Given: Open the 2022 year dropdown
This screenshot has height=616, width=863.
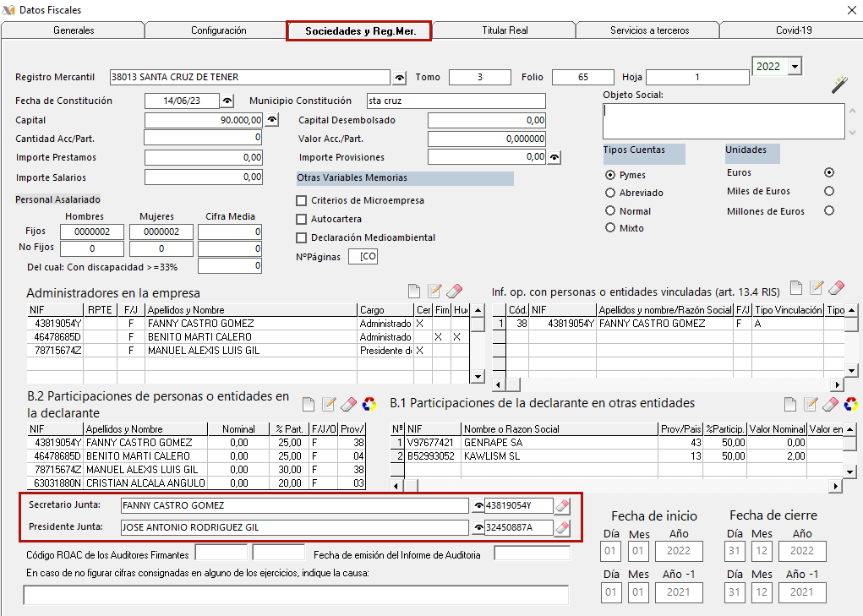Looking at the screenshot, I should pyautogui.click(x=795, y=67).
